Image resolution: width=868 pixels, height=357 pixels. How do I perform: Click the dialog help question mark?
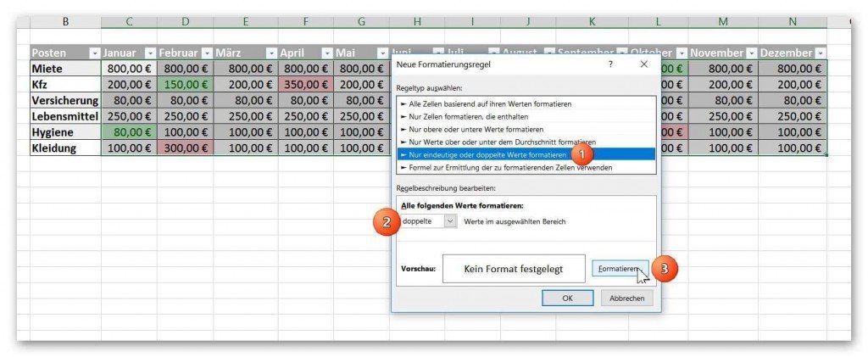(x=610, y=64)
